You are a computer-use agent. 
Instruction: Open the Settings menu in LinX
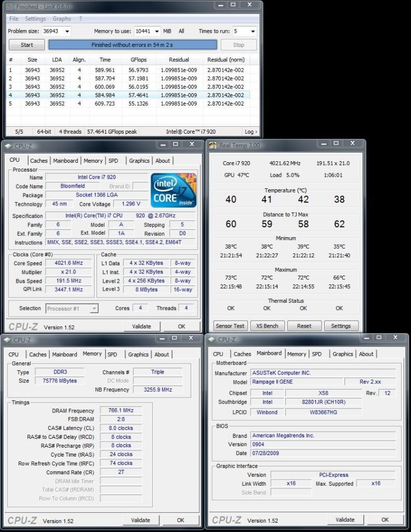point(35,19)
